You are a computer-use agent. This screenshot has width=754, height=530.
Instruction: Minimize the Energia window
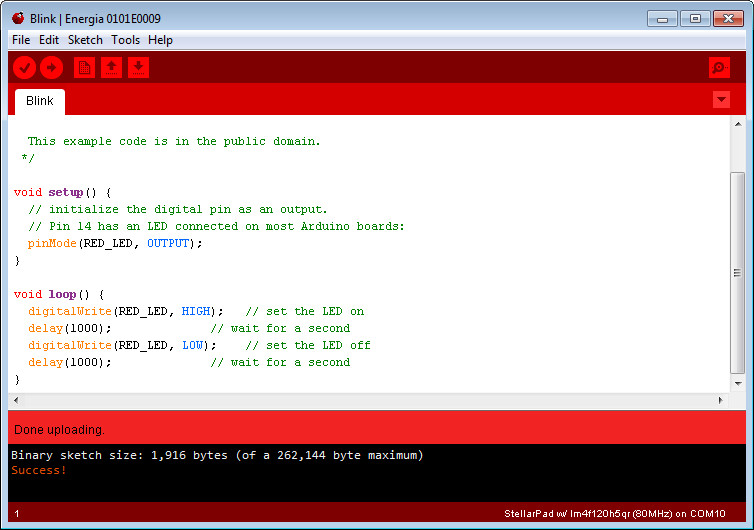click(x=662, y=19)
